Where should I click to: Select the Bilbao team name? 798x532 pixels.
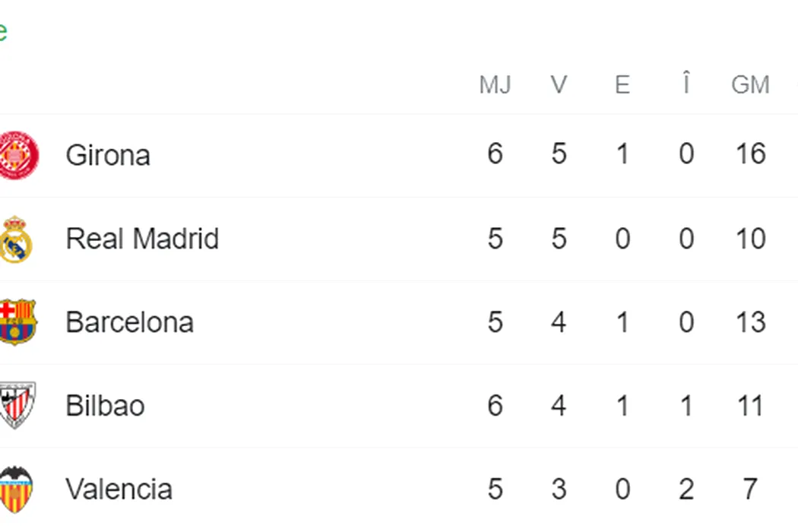[106, 406]
